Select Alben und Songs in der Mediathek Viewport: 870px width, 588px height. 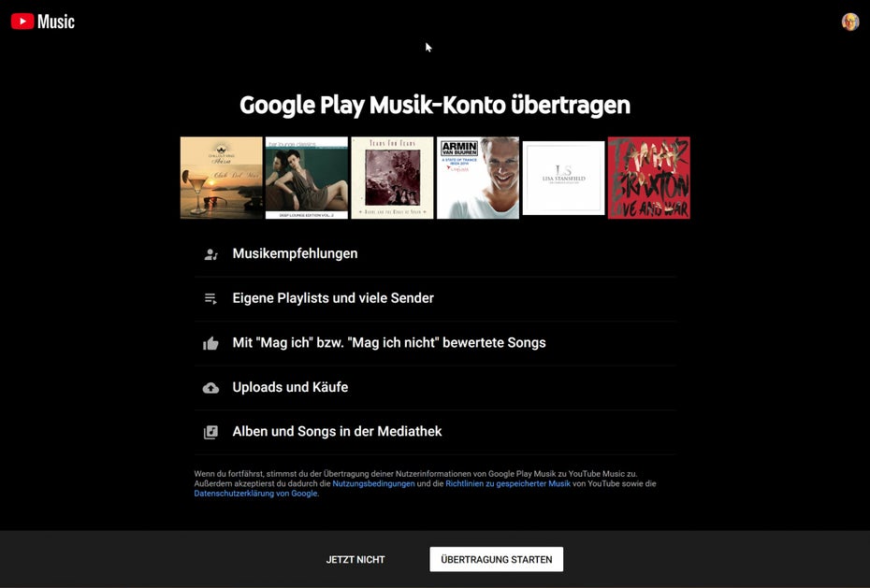(x=435, y=432)
